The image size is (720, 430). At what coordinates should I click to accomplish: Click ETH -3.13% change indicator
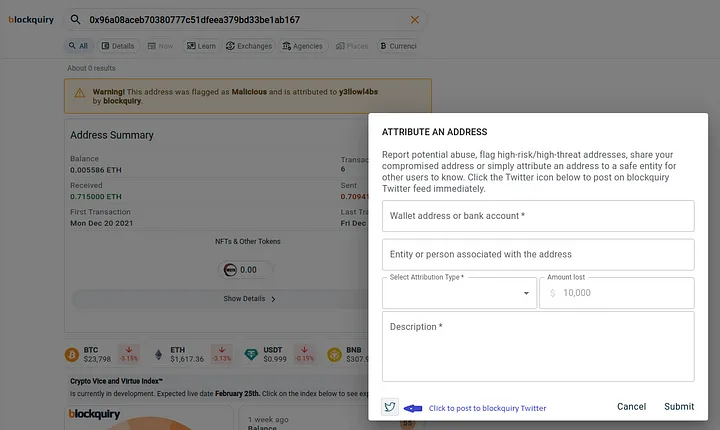(222, 354)
